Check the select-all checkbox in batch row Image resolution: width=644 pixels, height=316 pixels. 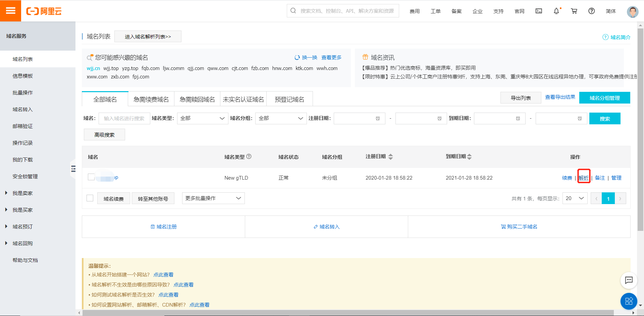pyautogui.click(x=90, y=198)
